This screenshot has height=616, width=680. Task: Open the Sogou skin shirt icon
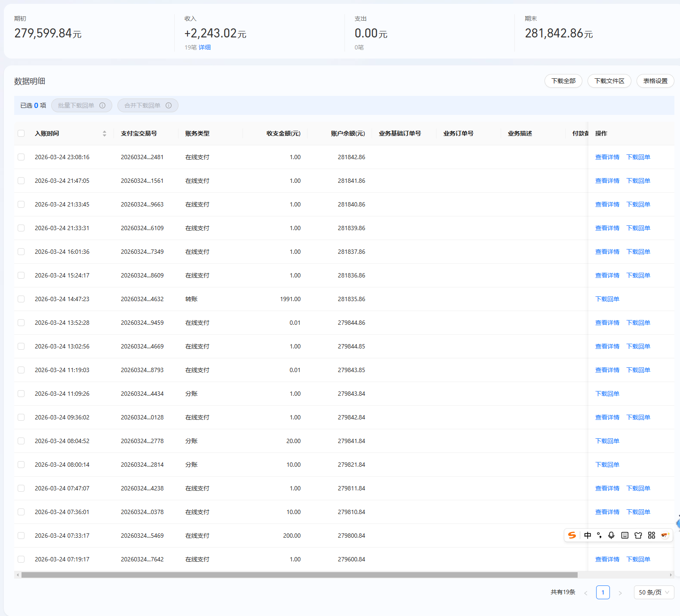click(638, 535)
